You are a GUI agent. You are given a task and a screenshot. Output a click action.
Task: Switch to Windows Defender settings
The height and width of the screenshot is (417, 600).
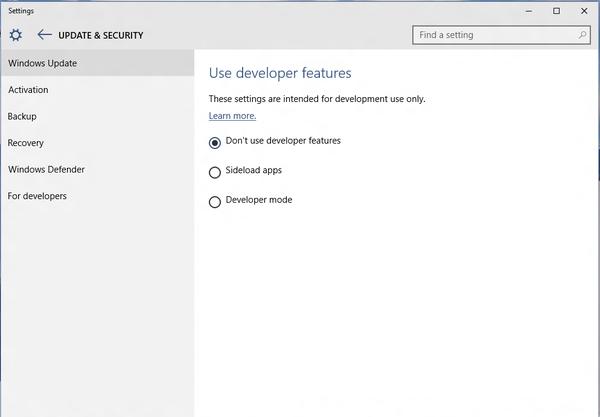(x=97, y=169)
